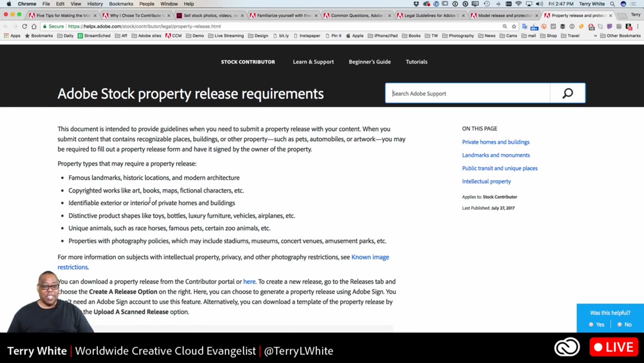
Task: Open the History menu in menu bar
Action: coord(95,4)
